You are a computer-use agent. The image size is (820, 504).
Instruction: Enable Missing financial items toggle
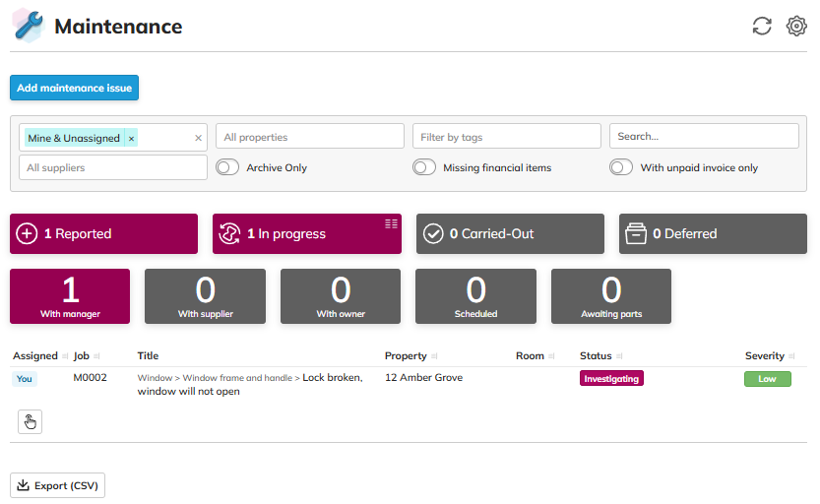click(424, 167)
